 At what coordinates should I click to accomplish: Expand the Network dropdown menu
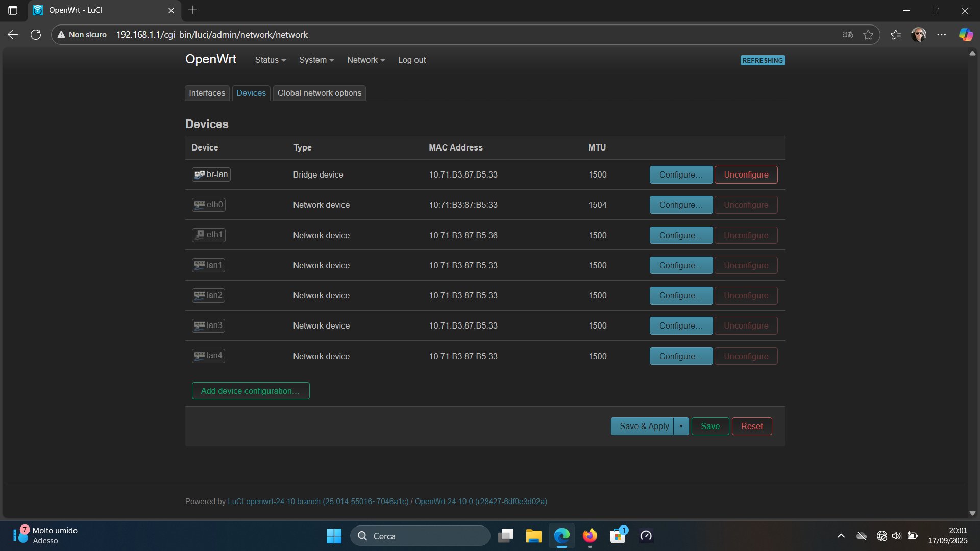coord(365,60)
